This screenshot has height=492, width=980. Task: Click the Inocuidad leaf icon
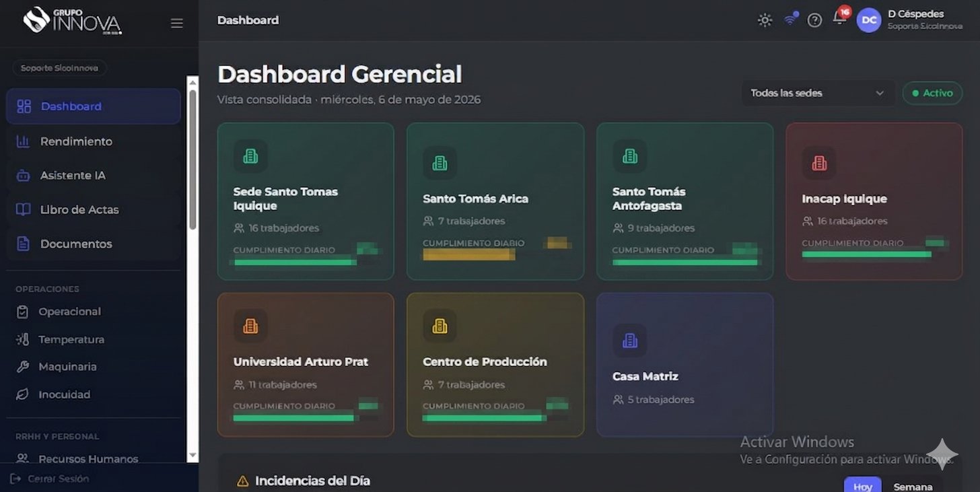pos(22,394)
